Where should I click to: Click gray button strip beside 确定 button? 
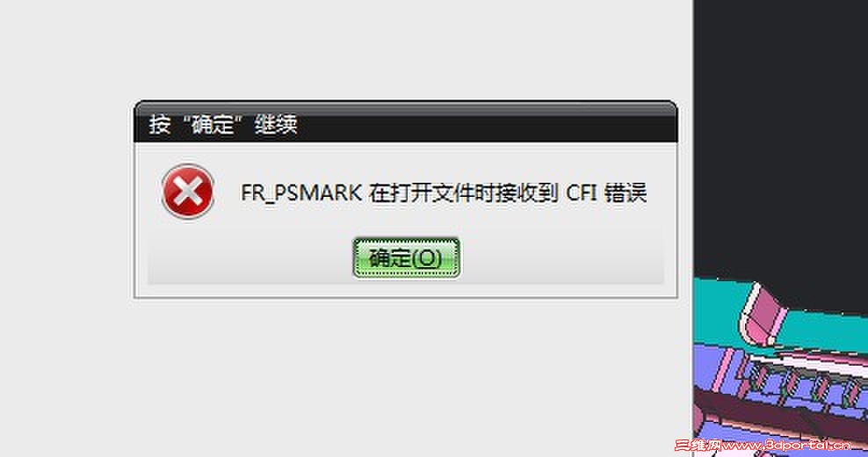[250, 260]
